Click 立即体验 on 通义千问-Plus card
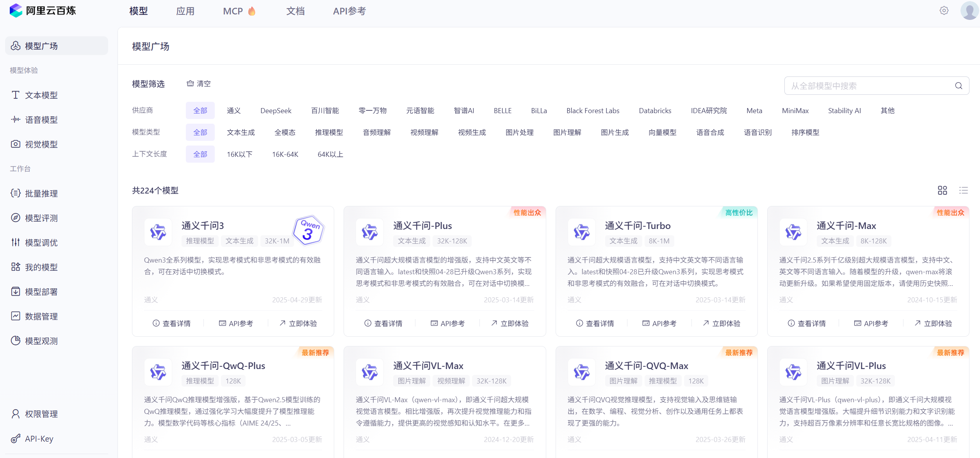Screen dimensions: 980x458 tap(510, 323)
